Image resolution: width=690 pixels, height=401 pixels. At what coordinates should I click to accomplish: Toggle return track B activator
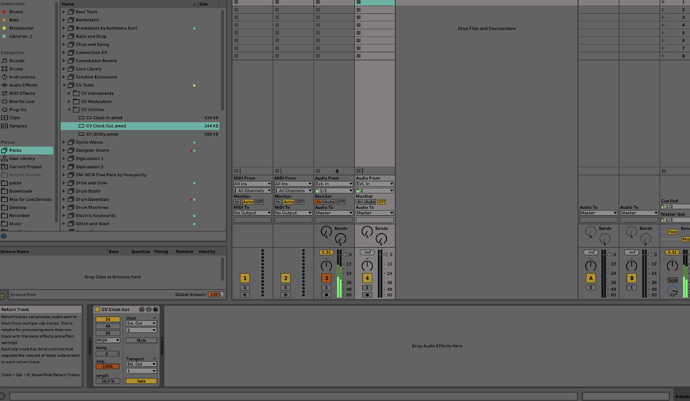tap(631, 278)
